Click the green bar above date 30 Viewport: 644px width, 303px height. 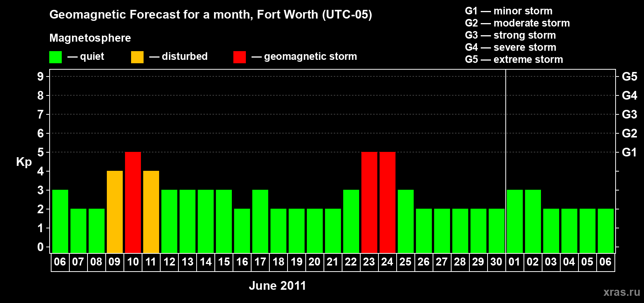pyautogui.click(x=497, y=231)
